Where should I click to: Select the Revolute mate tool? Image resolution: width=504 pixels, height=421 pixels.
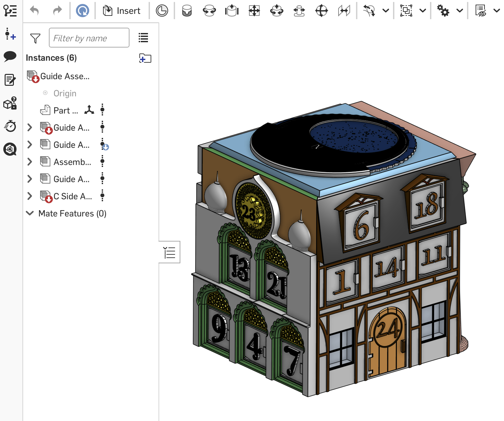pyautogui.click(x=209, y=11)
